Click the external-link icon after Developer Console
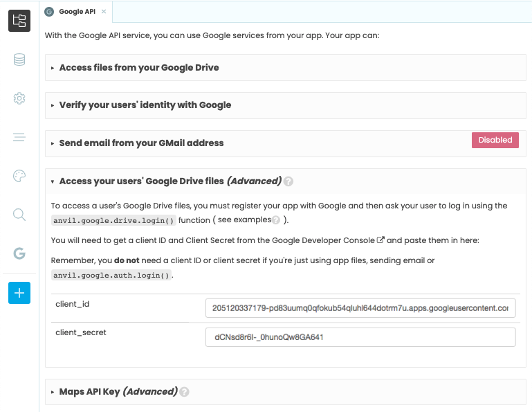 (x=380, y=240)
